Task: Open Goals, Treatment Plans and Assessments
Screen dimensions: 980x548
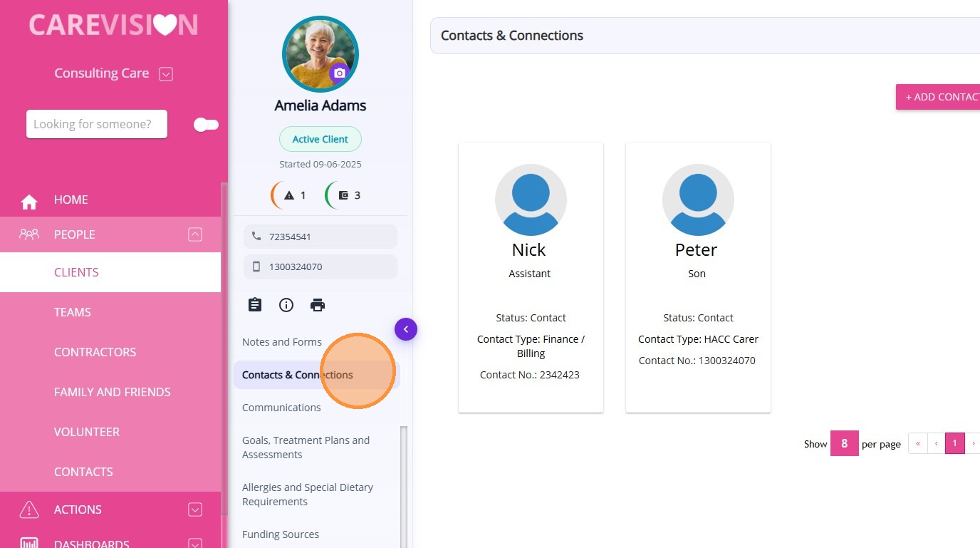Action: coord(306,448)
